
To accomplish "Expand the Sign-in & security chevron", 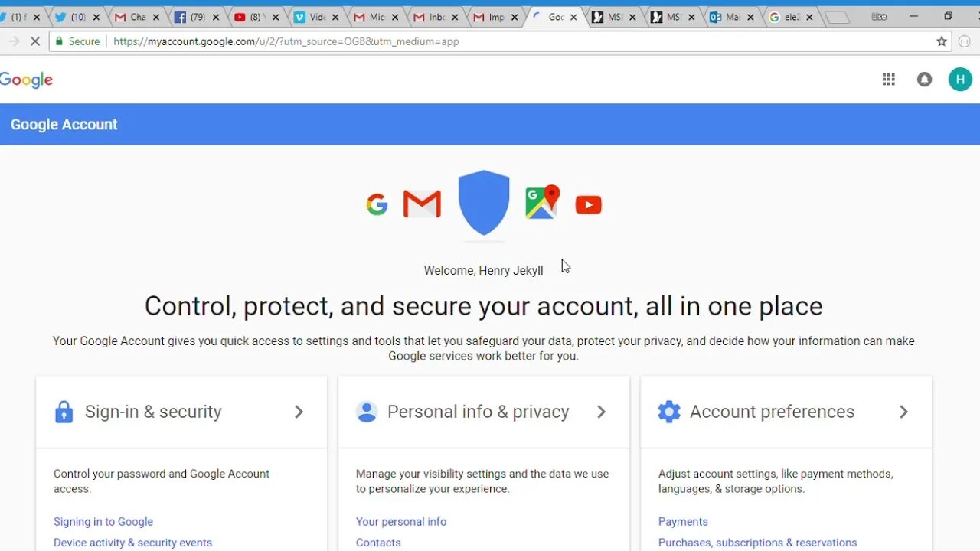I will [x=299, y=412].
